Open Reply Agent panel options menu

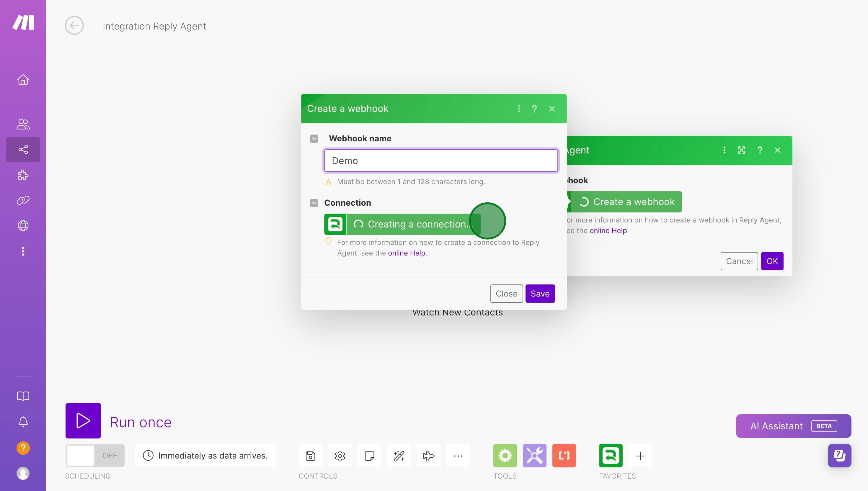pyautogui.click(x=724, y=150)
